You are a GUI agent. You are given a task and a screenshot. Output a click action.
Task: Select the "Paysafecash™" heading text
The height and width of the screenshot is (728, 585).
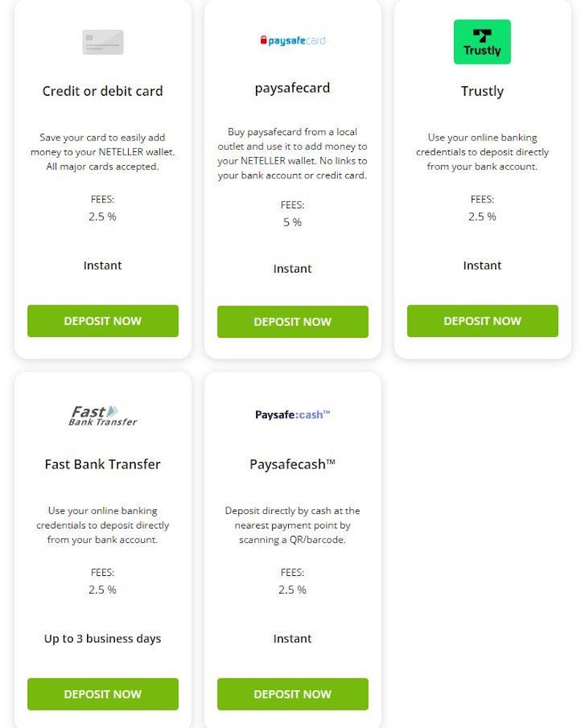[292, 464]
